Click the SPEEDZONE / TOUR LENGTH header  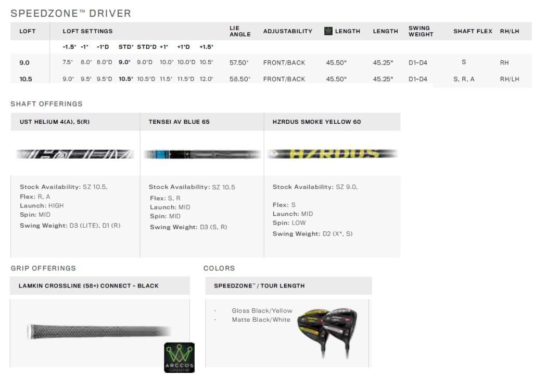point(259,286)
